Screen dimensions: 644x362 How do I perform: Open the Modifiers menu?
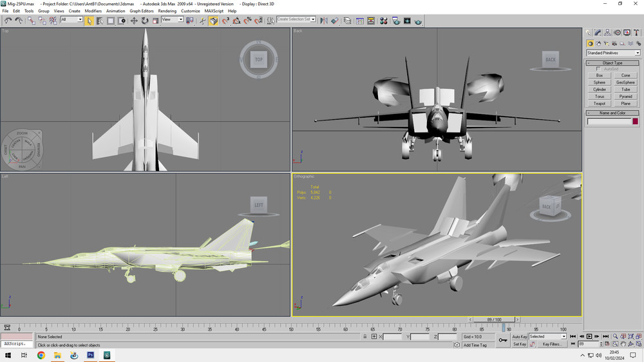pyautogui.click(x=93, y=11)
